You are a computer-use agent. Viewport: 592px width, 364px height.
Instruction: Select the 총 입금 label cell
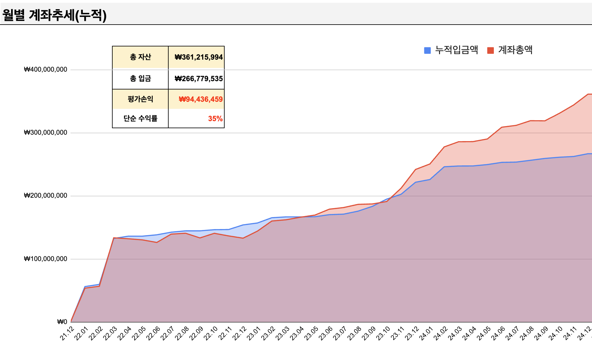[x=140, y=79]
